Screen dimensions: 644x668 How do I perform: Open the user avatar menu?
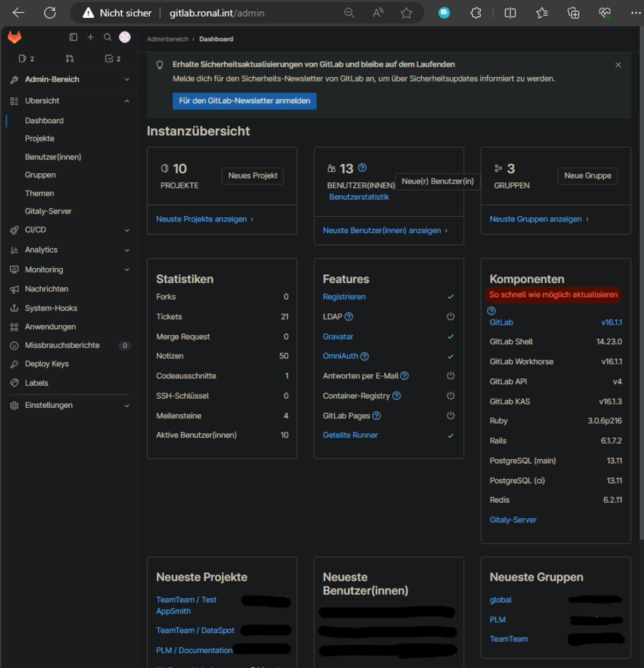click(x=125, y=37)
